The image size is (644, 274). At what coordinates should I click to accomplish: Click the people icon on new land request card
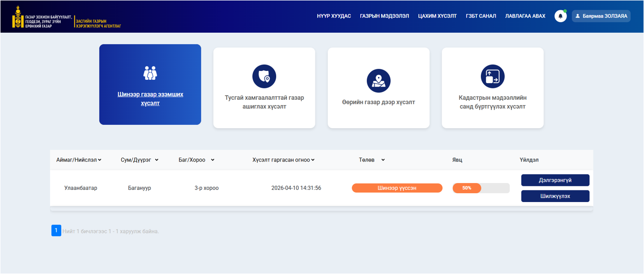click(x=150, y=73)
